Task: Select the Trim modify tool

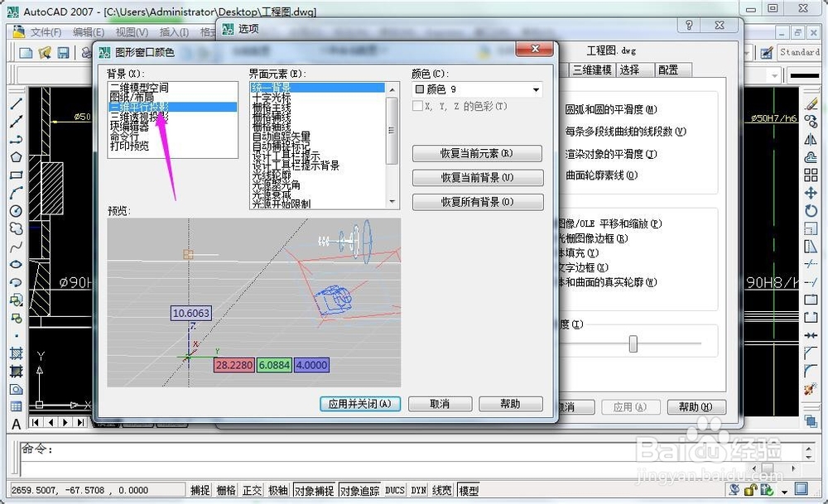Action: point(811,264)
